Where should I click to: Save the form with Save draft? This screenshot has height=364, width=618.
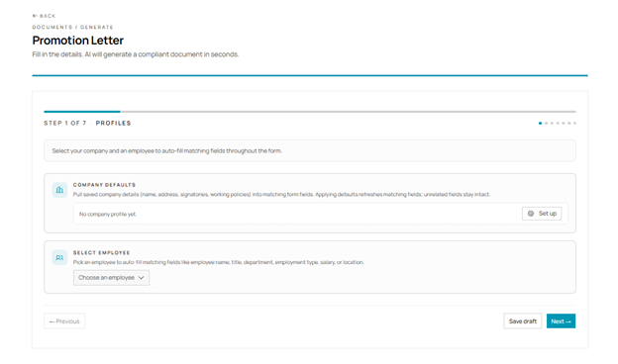point(523,321)
